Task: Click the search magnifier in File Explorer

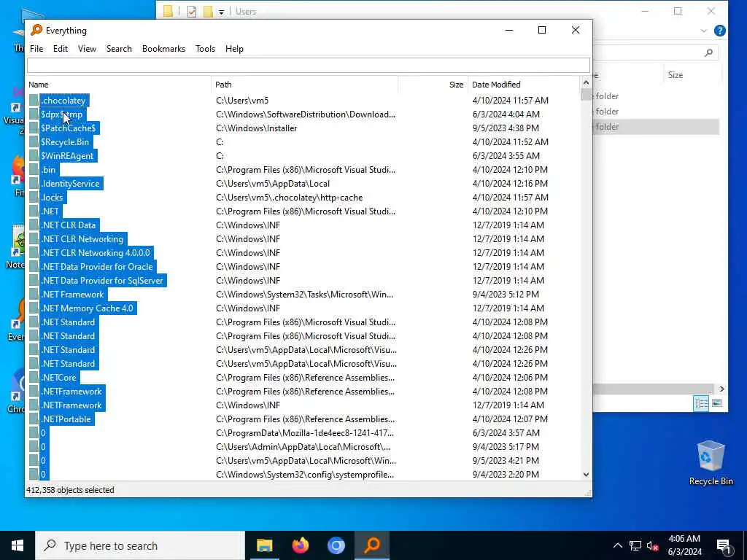Action: (x=708, y=52)
